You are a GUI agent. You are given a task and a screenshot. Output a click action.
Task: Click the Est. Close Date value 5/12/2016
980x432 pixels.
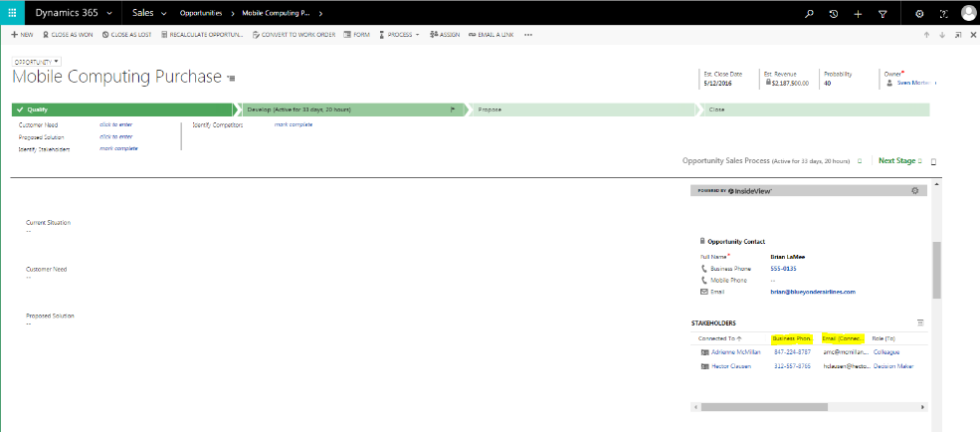pos(718,83)
